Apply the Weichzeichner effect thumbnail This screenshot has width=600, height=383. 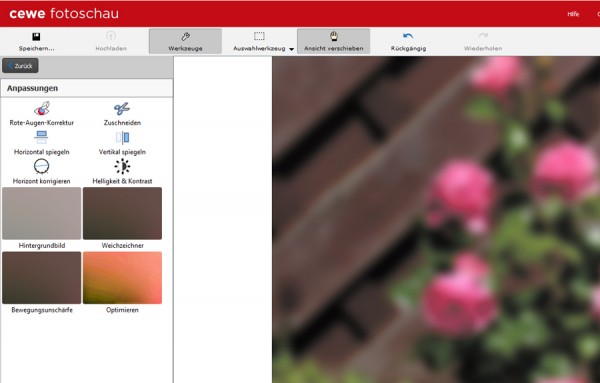click(x=122, y=213)
